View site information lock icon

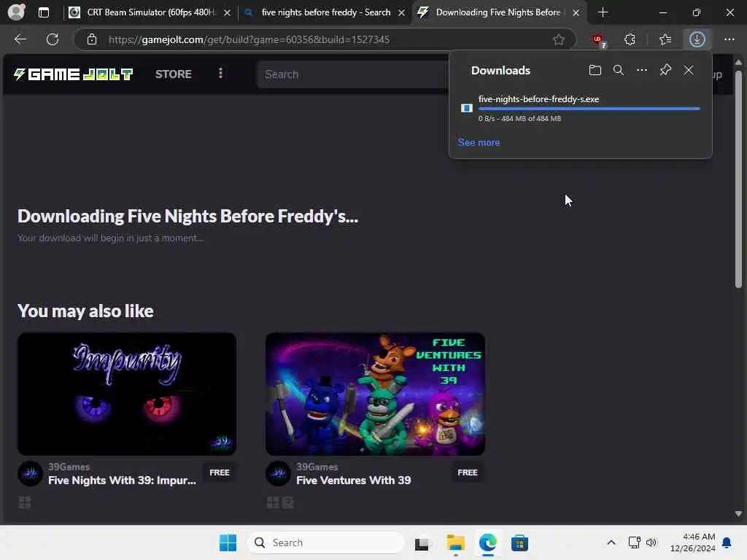(x=92, y=39)
